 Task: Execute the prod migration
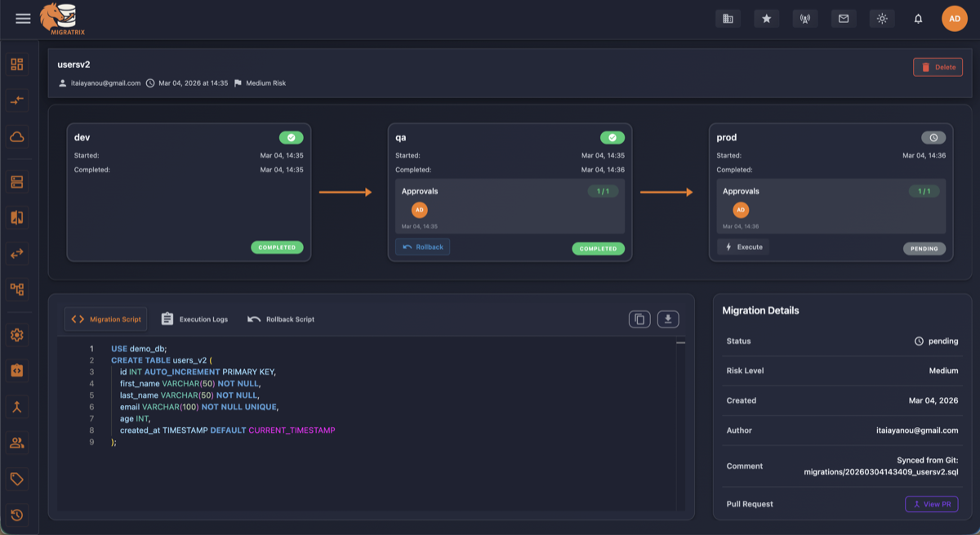(743, 246)
